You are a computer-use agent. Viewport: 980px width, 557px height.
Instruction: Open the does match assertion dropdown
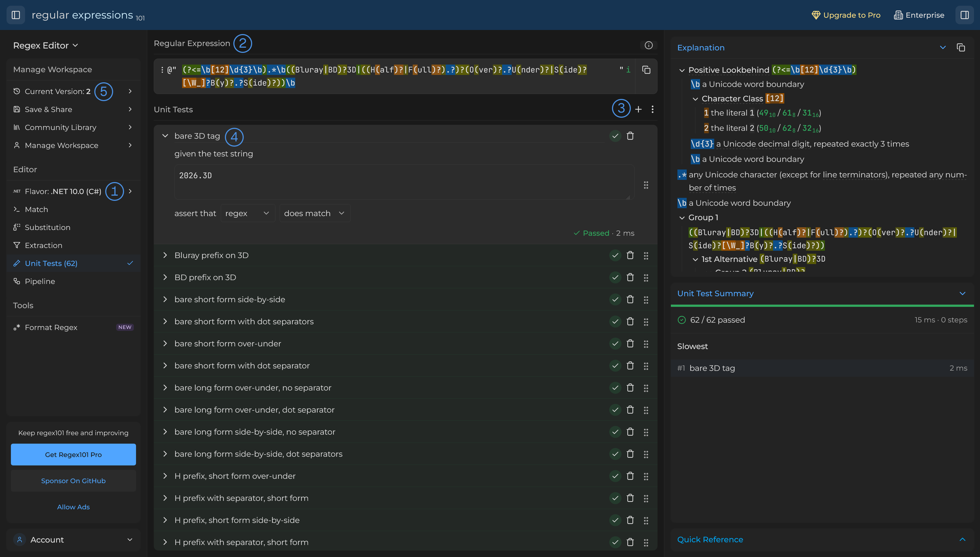point(315,213)
